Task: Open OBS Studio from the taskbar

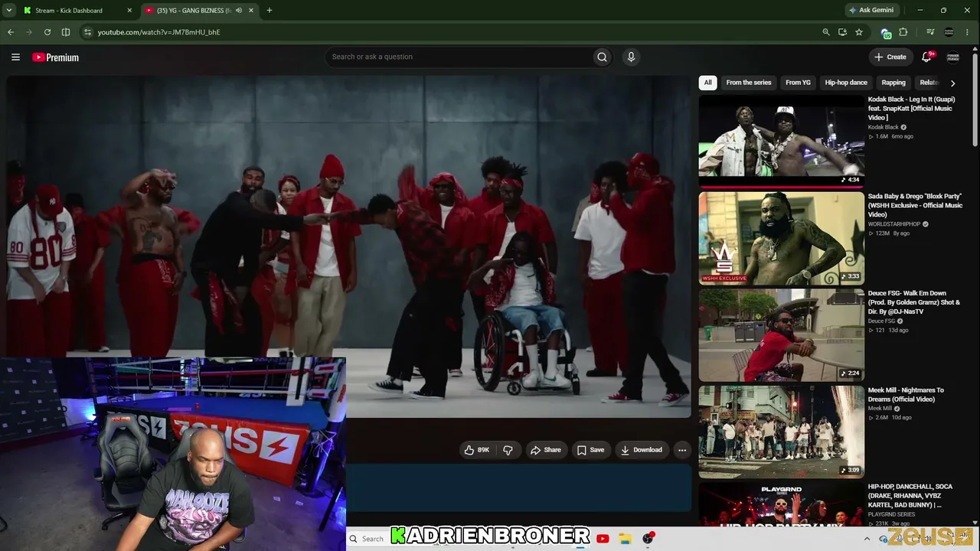Action: (648, 539)
